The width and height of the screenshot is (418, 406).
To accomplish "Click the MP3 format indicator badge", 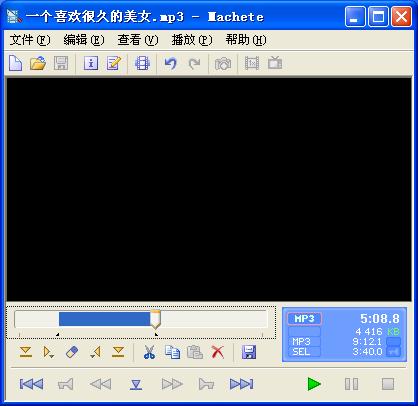I will pyautogui.click(x=304, y=319).
